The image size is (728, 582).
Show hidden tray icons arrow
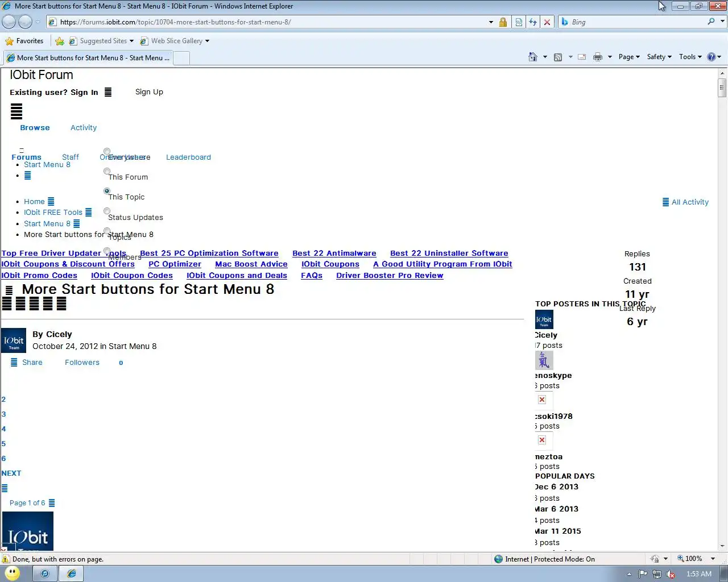click(628, 574)
